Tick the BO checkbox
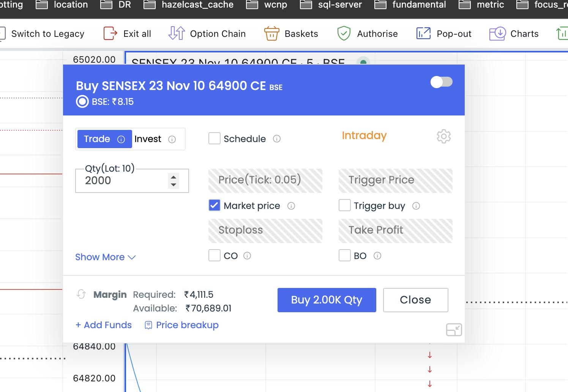This screenshot has width=568, height=392. tap(345, 255)
